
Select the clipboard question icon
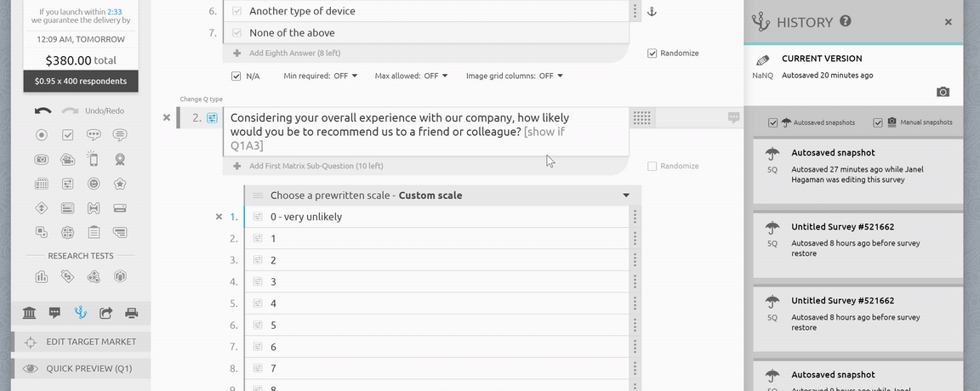(94, 232)
